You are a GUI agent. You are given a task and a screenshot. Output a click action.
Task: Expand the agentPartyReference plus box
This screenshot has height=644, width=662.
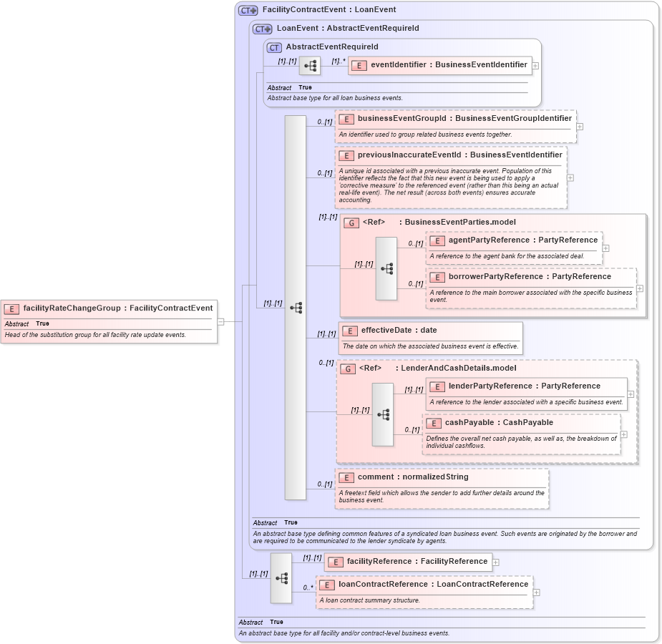click(605, 247)
